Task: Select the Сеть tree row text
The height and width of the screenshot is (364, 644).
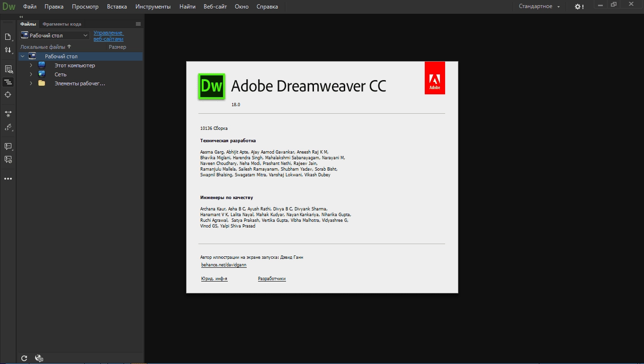Action: point(60,74)
